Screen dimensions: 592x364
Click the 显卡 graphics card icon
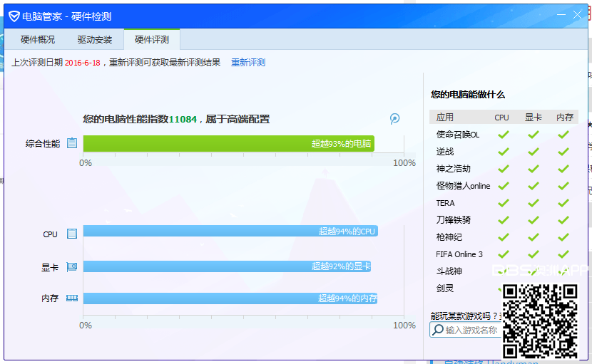(x=72, y=267)
